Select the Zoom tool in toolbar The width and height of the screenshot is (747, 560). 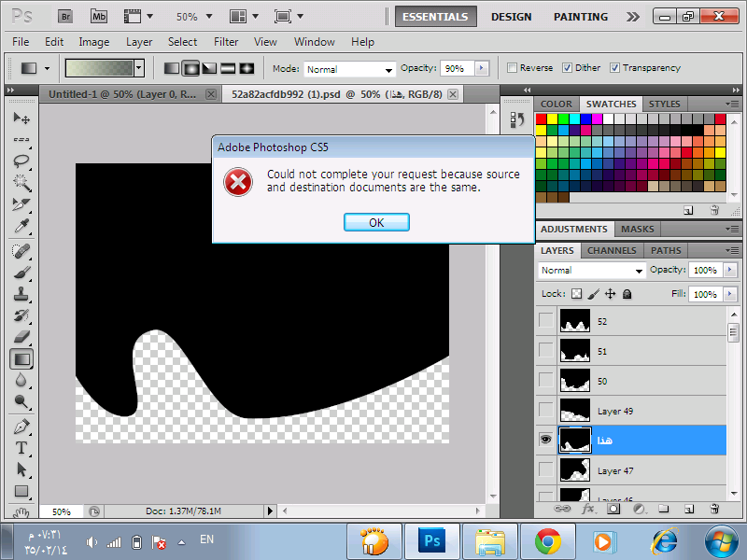coord(21,403)
